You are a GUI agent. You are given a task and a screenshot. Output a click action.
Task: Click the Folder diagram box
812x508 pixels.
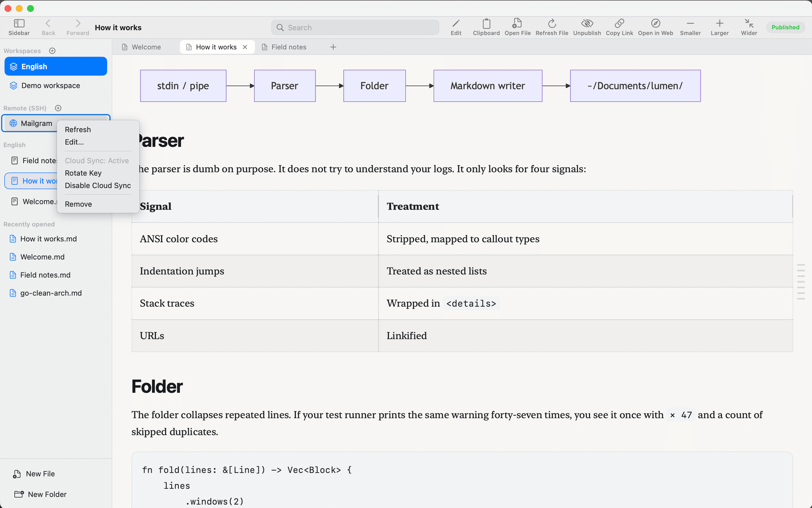click(x=374, y=86)
